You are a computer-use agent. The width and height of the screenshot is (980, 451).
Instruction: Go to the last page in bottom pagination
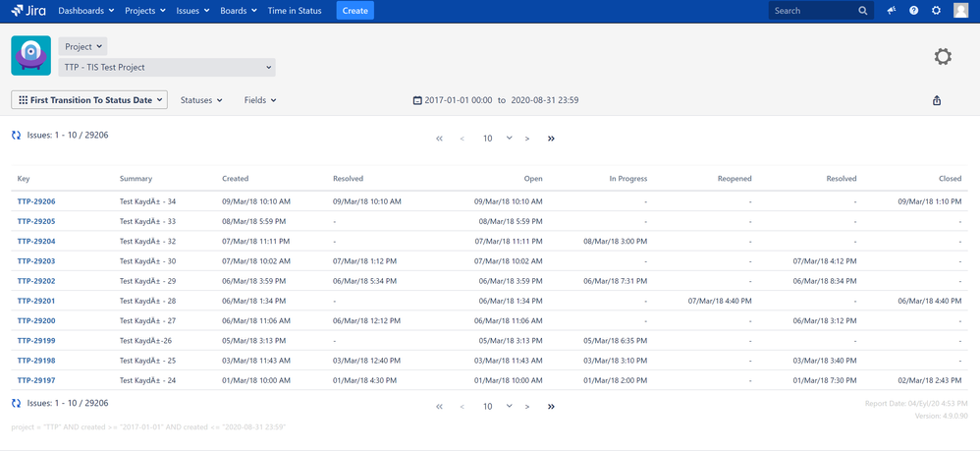[551, 407]
